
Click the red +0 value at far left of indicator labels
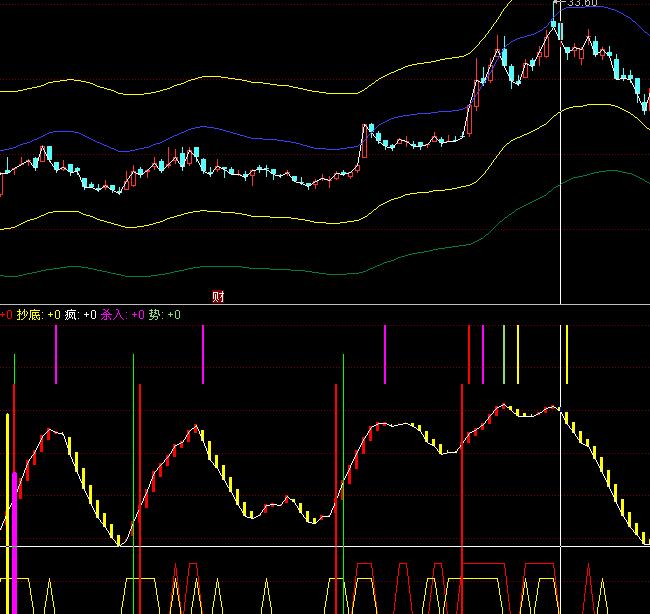(x=7, y=315)
